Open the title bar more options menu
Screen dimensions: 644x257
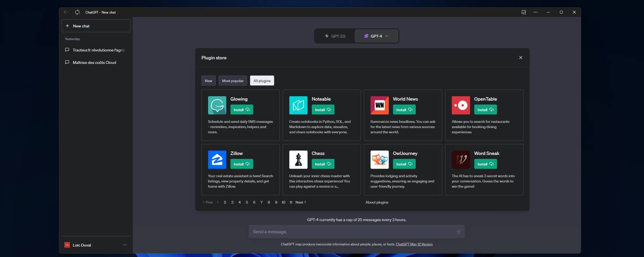535,12
